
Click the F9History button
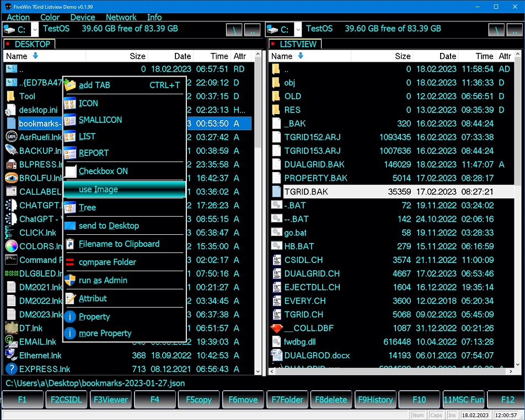tap(375, 400)
